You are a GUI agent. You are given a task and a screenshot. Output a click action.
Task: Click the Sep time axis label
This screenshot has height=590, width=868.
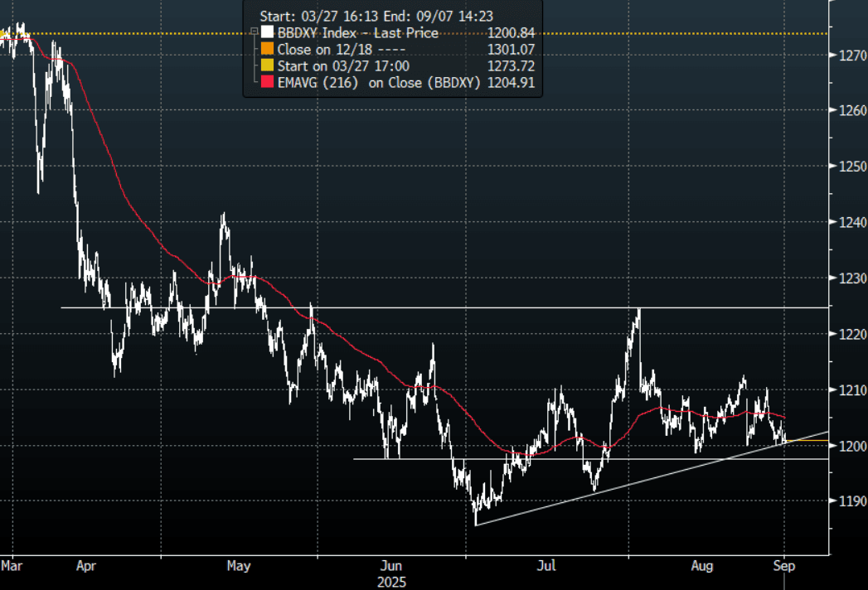pyautogui.click(x=784, y=567)
